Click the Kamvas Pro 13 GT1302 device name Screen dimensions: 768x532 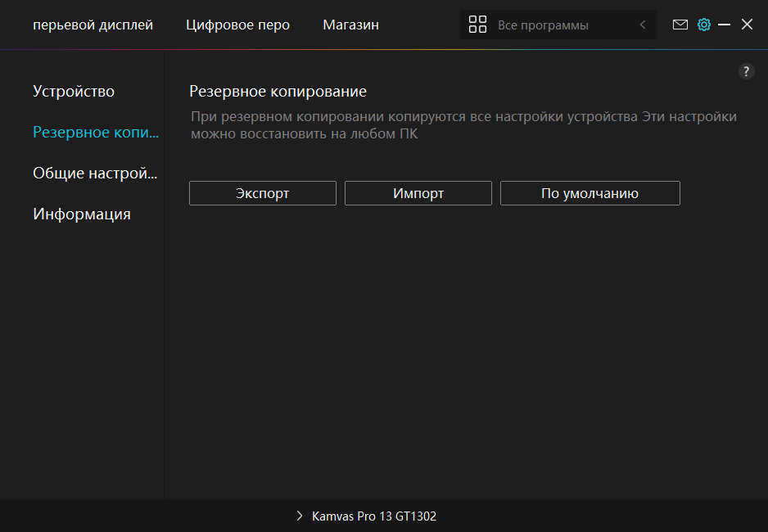coord(374,516)
